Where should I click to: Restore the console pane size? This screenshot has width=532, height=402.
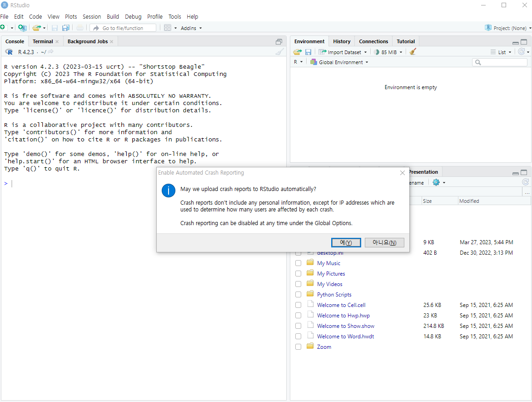[279, 42]
